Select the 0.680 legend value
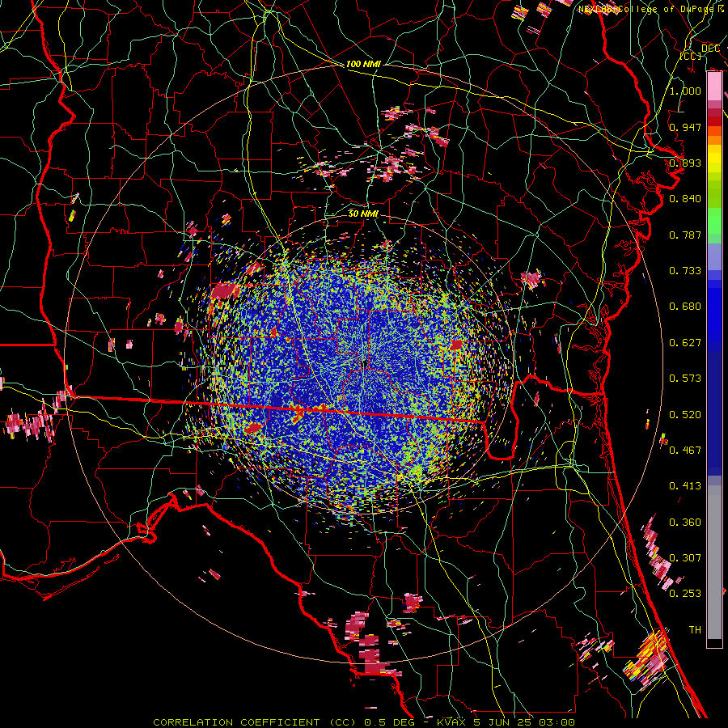The width and height of the screenshot is (728, 728). click(685, 307)
